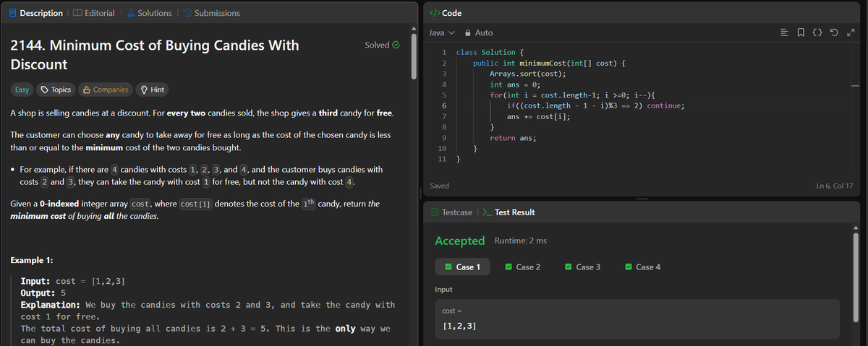Expand the Companies section

pos(106,90)
